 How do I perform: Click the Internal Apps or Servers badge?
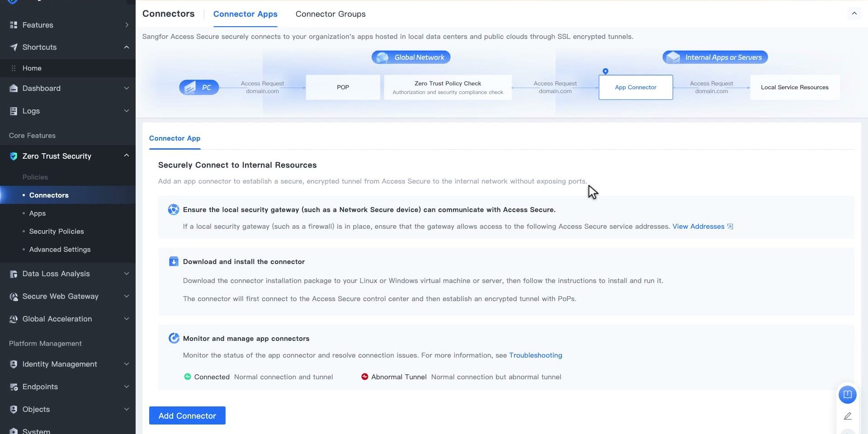click(x=715, y=57)
